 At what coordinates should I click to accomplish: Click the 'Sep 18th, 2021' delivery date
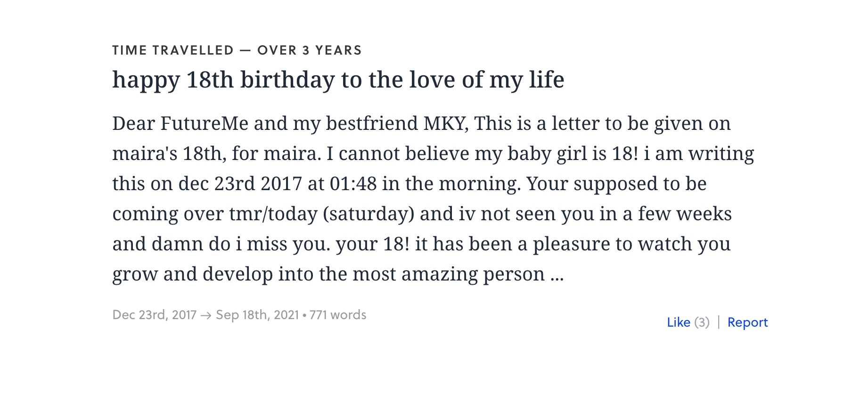(257, 315)
